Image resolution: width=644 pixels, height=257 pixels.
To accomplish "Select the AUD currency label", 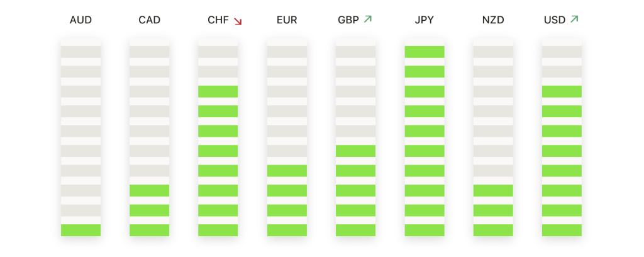I will [81, 20].
